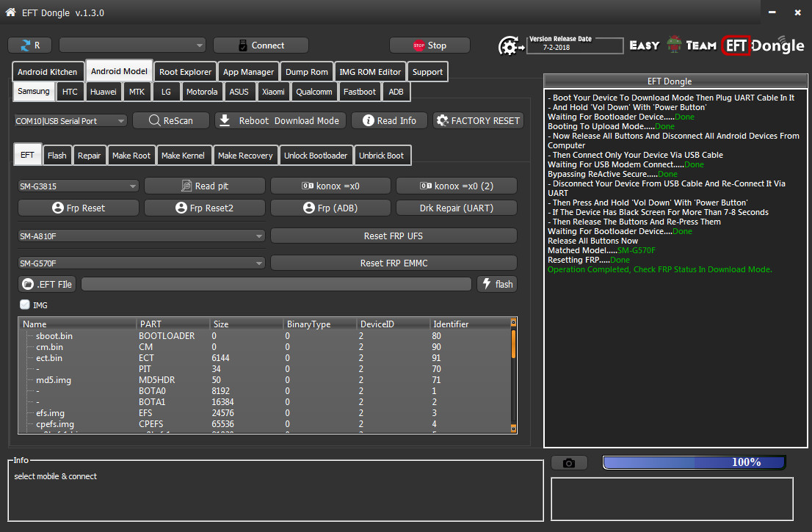Click the home icon in title bar
Screen dimensions: 812x532
point(10,12)
